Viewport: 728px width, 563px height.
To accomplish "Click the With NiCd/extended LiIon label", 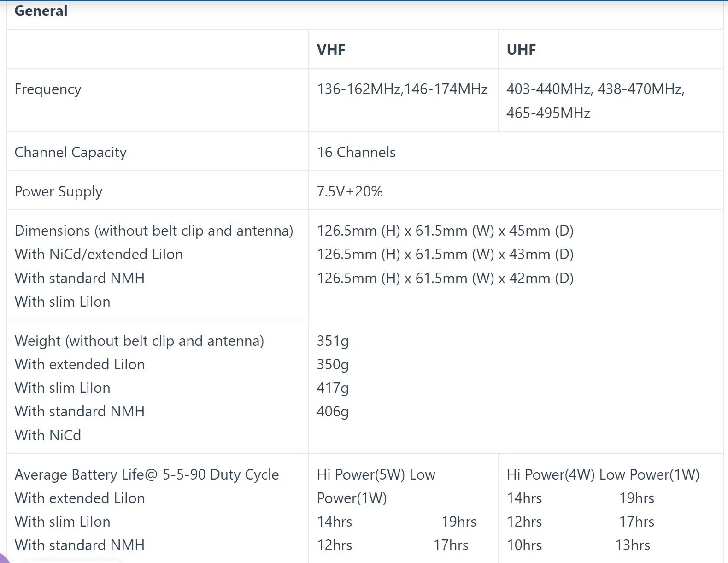I will tap(99, 254).
